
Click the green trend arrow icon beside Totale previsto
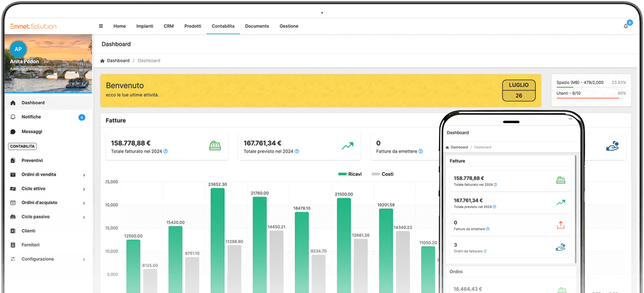(347, 146)
